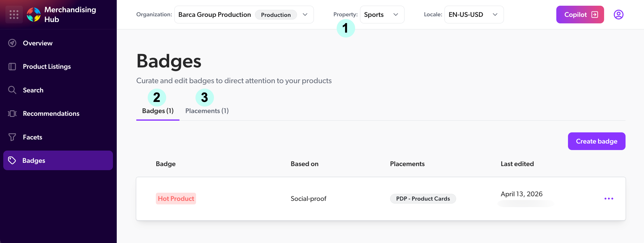Click the Create badge button
This screenshot has height=243, width=644.
[x=596, y=141]
